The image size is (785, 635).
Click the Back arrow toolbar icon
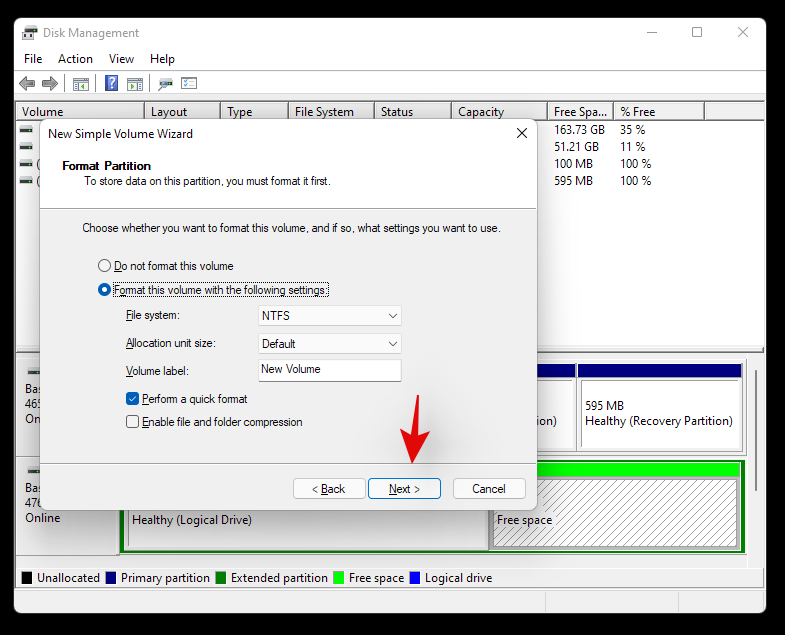(27, 84)
